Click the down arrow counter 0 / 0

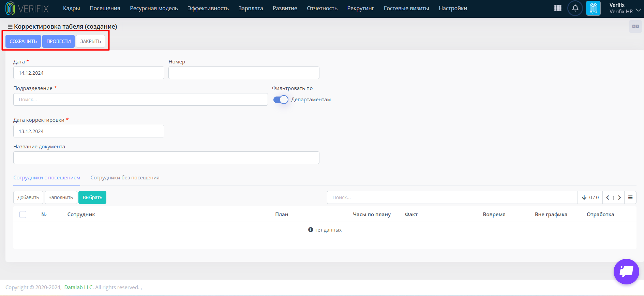pyautogui.click(x=590, y=197)
